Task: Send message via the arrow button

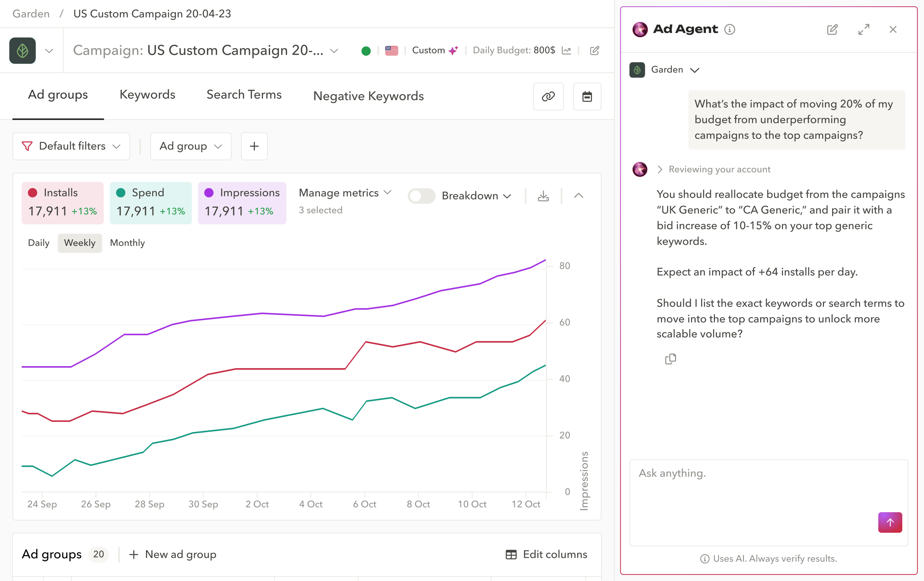Action: pyautogui.click(x=890, y=522)
